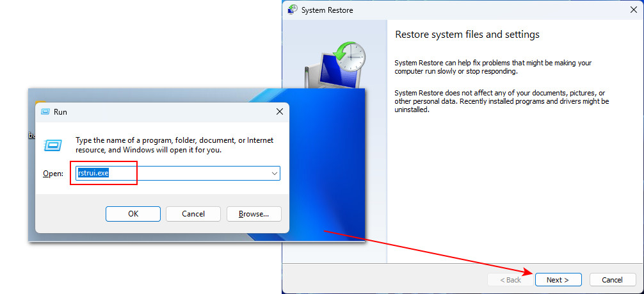
Task: Cancel the System Restore wizard
Action: pos(612,280)
